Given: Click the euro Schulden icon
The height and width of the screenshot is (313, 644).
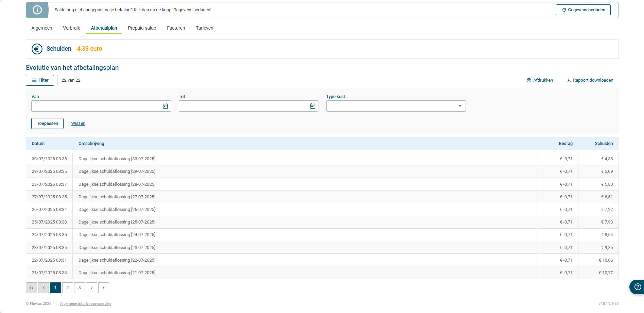Looking at the screenshot, I should (x=37, y=49).
